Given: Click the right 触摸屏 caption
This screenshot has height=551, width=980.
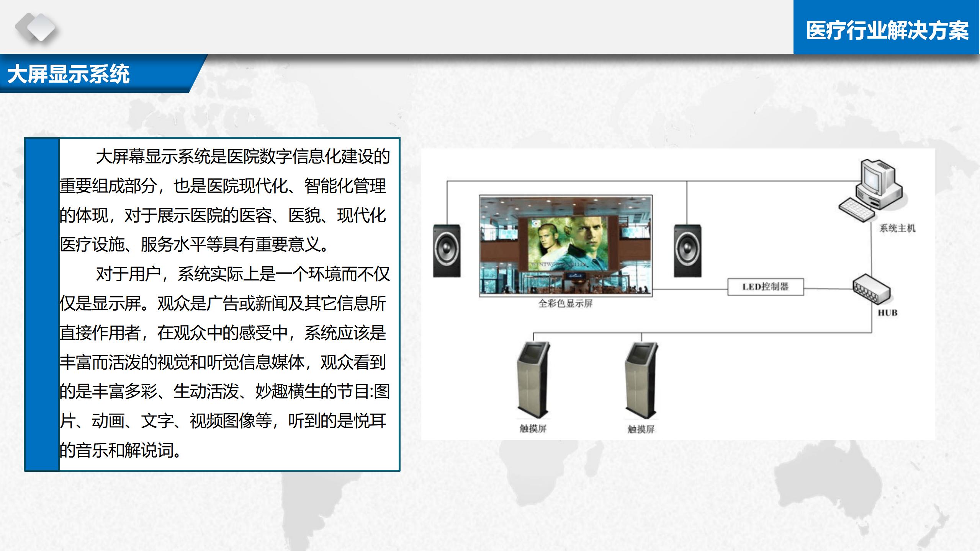Looking at the screenshot, I should click(641, 429).
